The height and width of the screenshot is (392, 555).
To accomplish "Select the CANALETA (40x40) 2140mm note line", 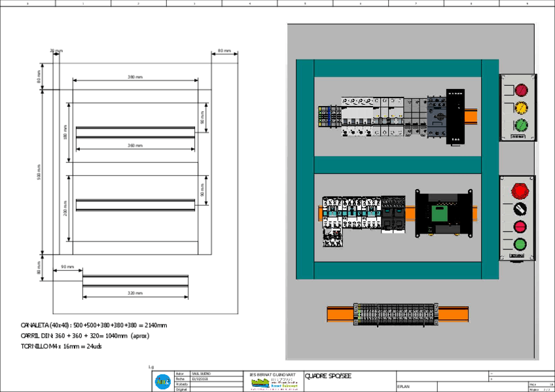I will 94,325.
